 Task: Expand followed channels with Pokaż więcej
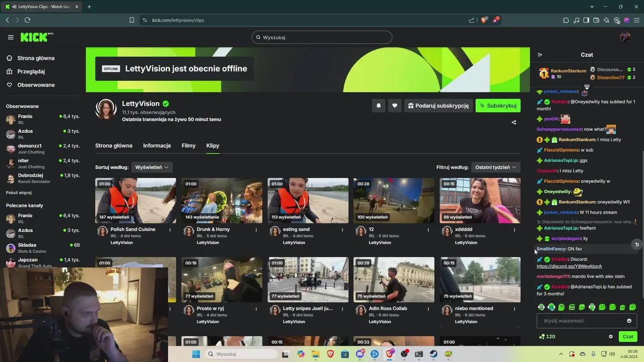point(19,193)
